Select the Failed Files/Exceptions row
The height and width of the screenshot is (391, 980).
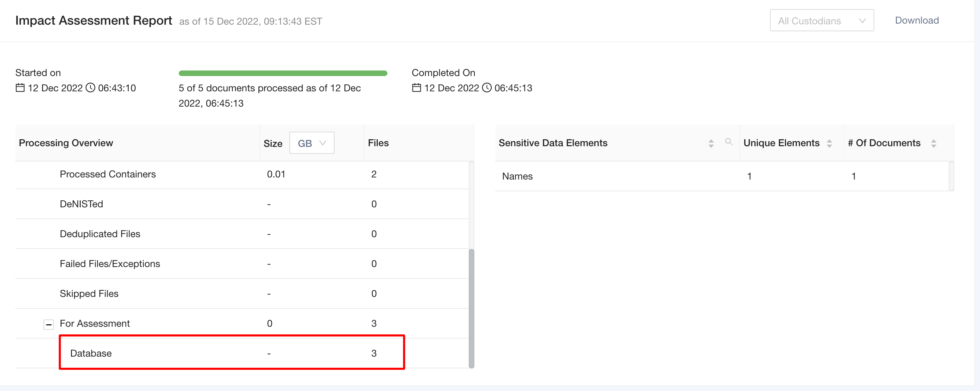point(110,264)
